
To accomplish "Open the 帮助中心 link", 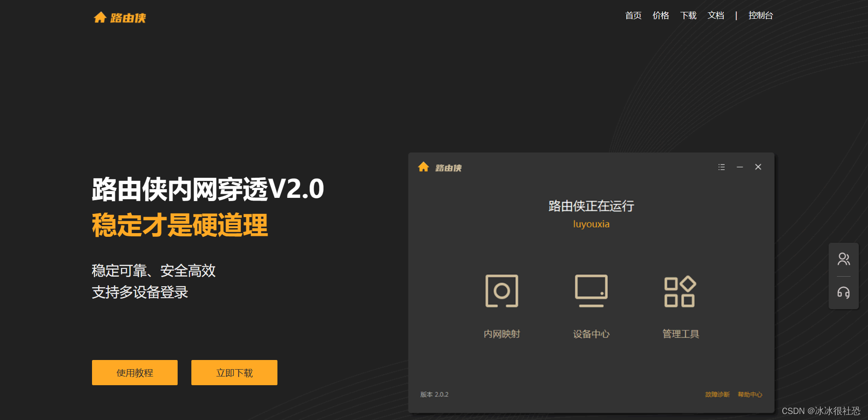I will [750, 394].
